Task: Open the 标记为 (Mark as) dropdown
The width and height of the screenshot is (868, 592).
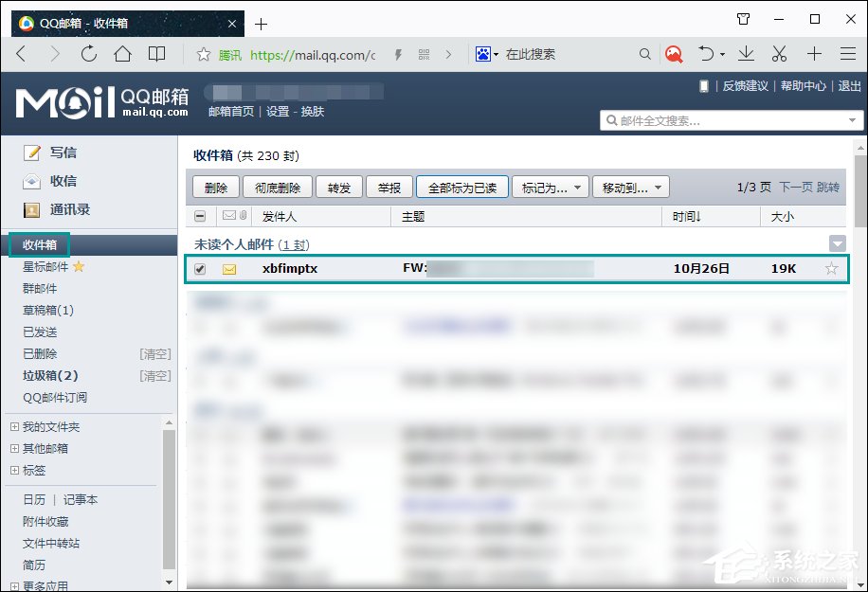Action: (548, 187)
